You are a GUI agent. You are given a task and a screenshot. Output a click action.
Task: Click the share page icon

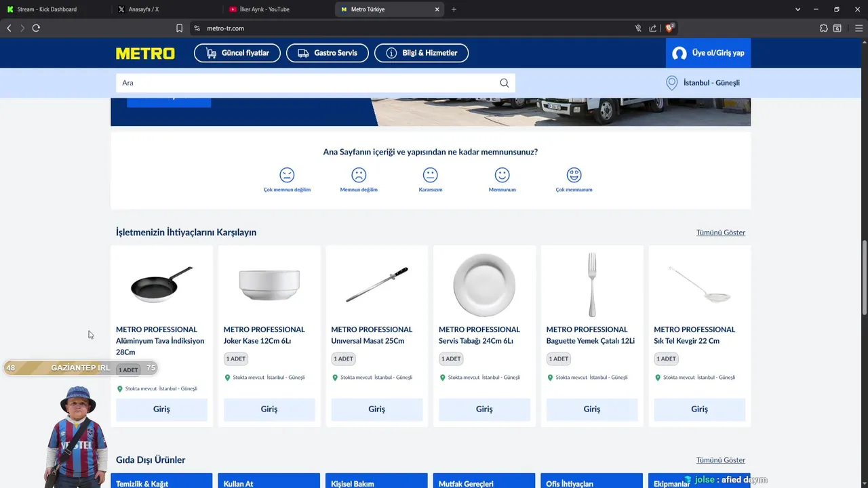[x=652, y=28]
